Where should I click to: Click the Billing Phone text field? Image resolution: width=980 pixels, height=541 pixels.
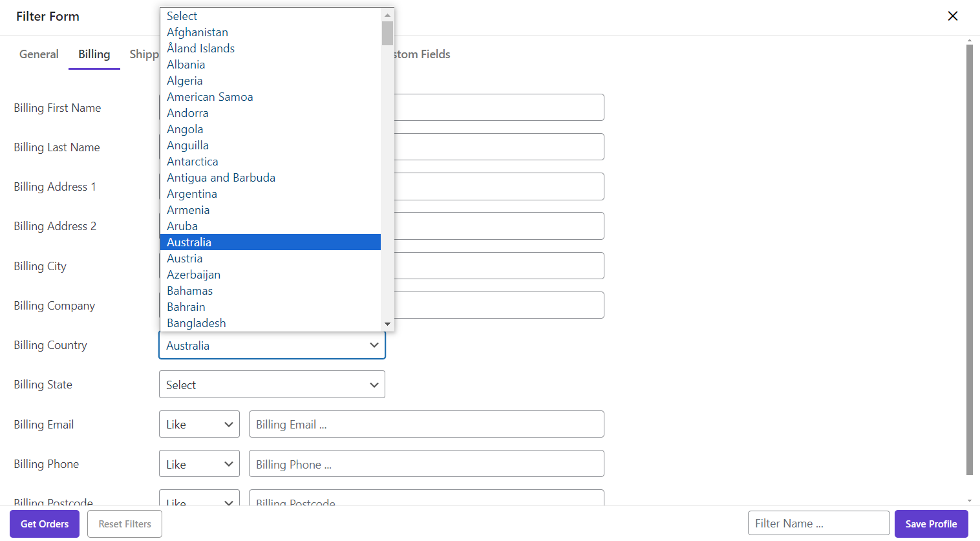[426, 464]
